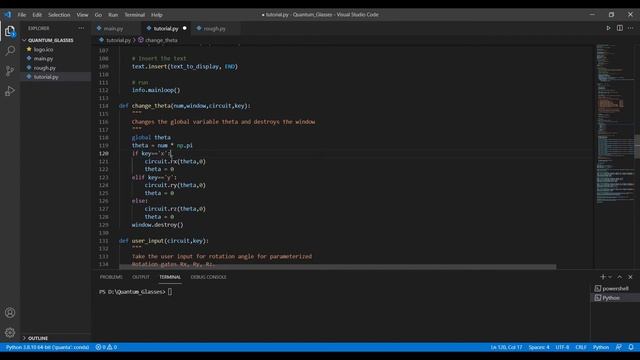Click the Python interpreter status bar item
Image resolution: width=640 pixels, height=360 pixels.
coord(47,347)
